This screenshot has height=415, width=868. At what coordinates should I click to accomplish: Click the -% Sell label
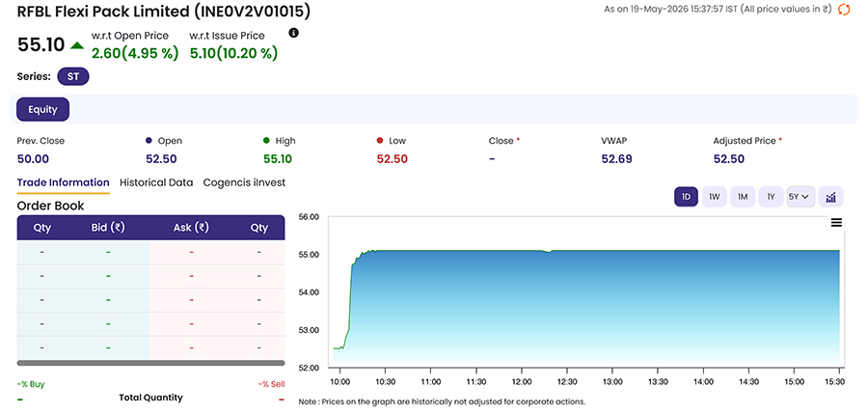tap(271, 384)
